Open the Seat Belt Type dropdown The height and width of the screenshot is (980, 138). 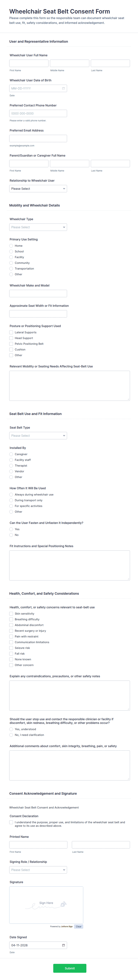click(x=38, y=436)
